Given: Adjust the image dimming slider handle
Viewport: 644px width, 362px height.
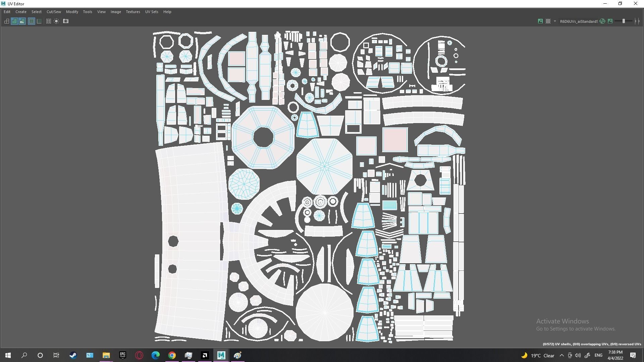Looking at the screenshot, I should coord(624,21).
